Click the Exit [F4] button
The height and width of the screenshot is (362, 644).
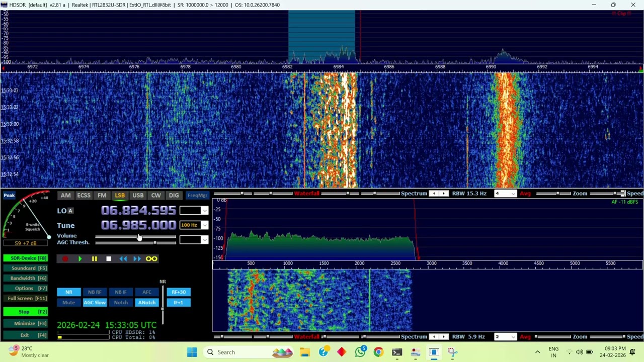(x=26, y=335)
